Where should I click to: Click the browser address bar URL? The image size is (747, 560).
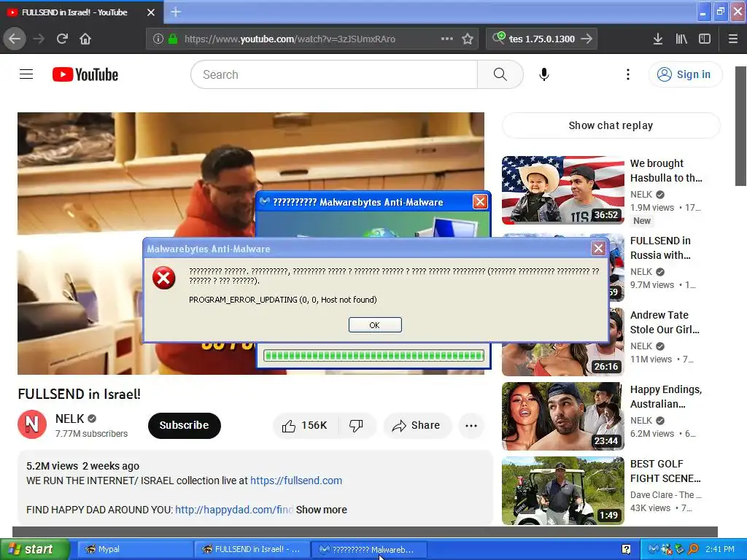(x=290, y=39)
